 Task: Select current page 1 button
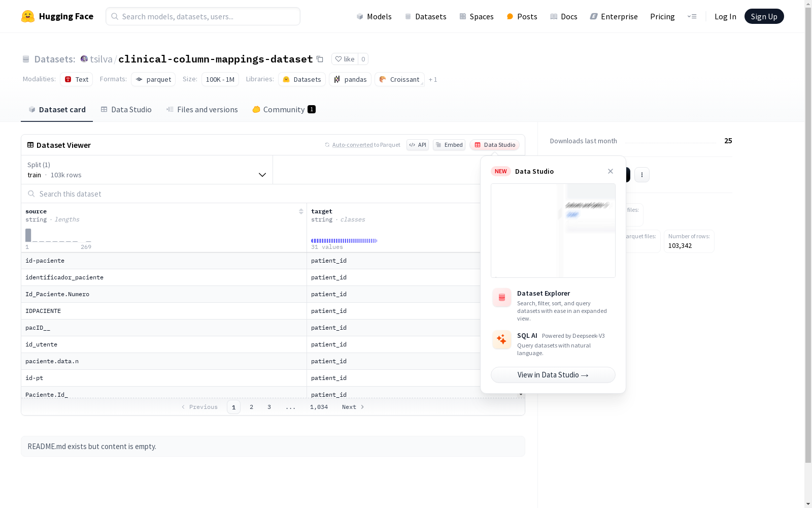click(x=233, y=407)
